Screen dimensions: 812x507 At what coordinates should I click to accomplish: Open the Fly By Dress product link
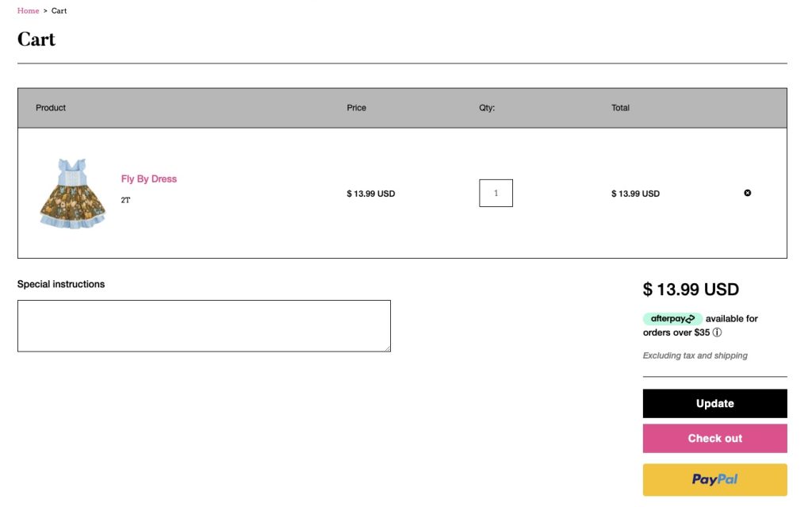click(149, 179)
